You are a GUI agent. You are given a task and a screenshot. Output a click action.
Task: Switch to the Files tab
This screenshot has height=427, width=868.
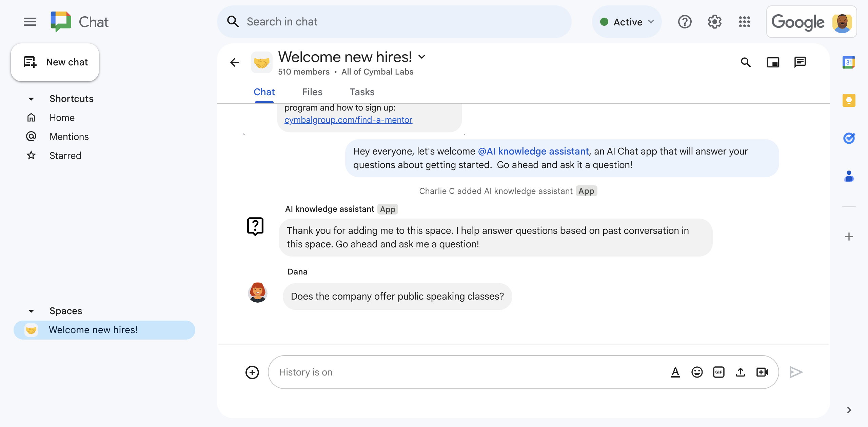click(312, 92)
